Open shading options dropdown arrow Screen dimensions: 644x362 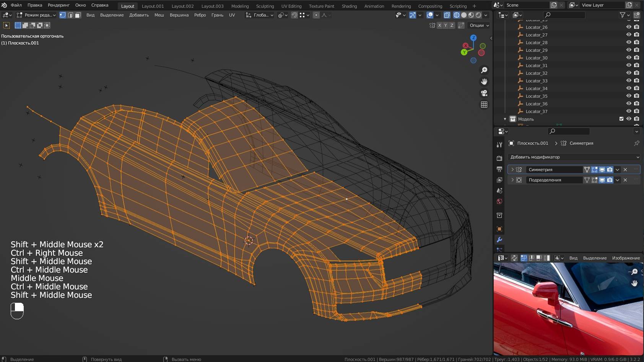pos(486,15)
